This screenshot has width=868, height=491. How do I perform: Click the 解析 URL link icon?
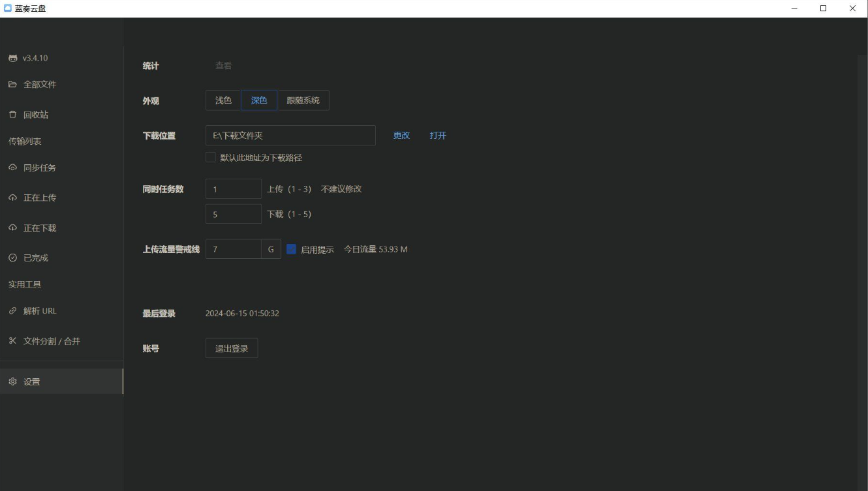12,311
